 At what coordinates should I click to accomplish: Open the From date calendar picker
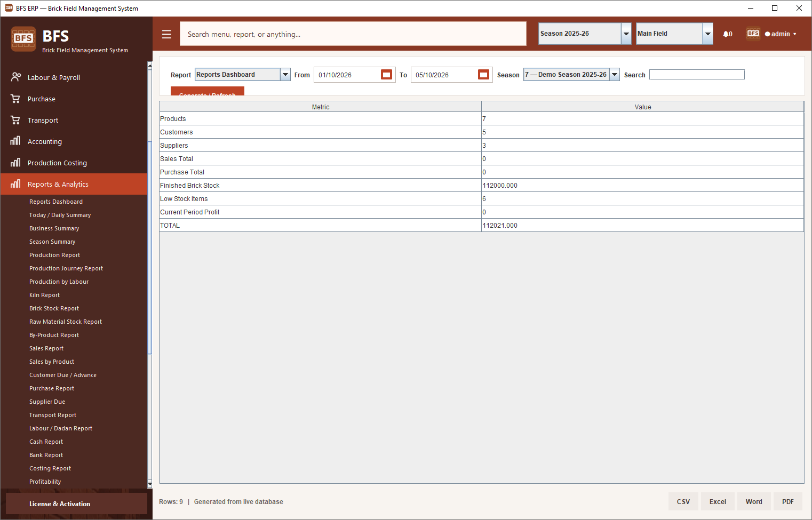(387, 75)
